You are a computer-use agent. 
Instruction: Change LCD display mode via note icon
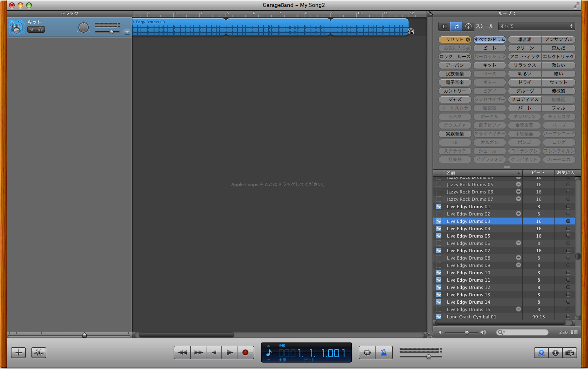point(268,352)
